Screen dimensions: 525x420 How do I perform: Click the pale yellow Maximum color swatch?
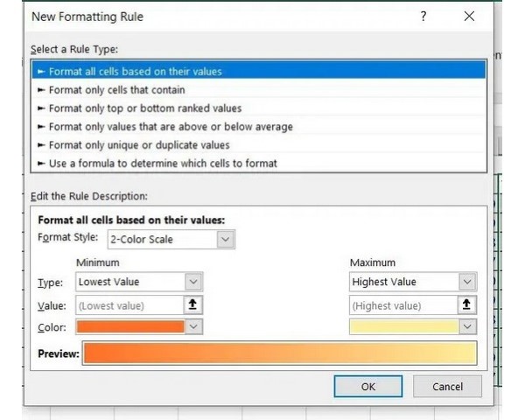tap(403, 326)
